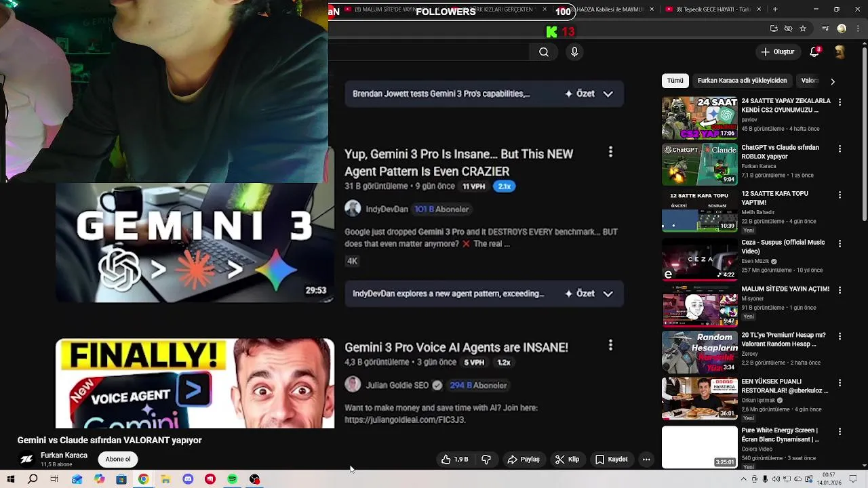The width and height of the screenshot is (868, 488).
Task: Click https://juliangoldieai.com/FIC3J3 description link
Action: (x=405, y=420)
